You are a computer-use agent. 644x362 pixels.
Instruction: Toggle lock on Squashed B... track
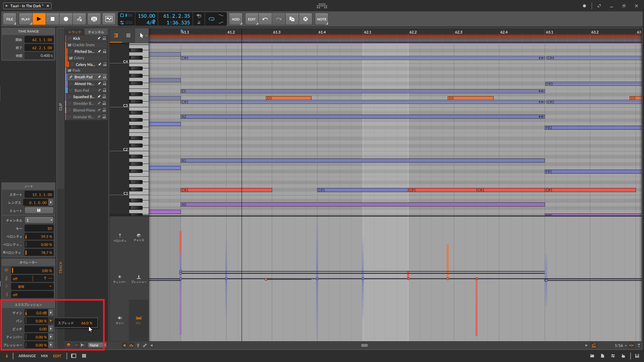click(x=104, y=97)
